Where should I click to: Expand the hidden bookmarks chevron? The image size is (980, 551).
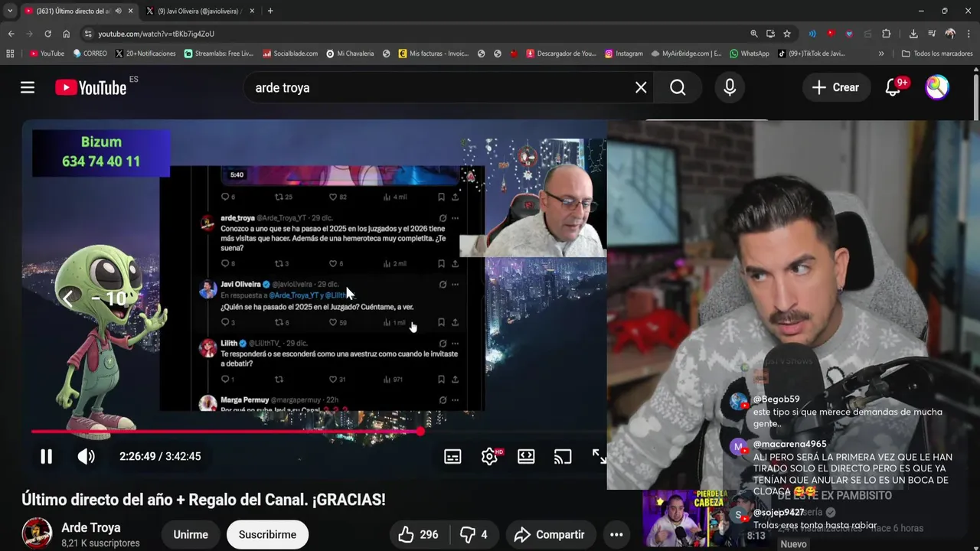click(881, 54)
